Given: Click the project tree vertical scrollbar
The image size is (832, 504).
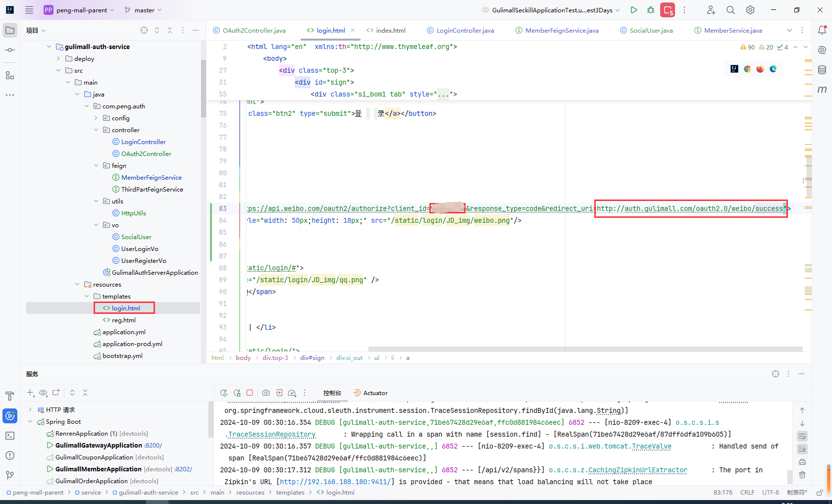Looking at the screenshot, I should click(204, 88).
